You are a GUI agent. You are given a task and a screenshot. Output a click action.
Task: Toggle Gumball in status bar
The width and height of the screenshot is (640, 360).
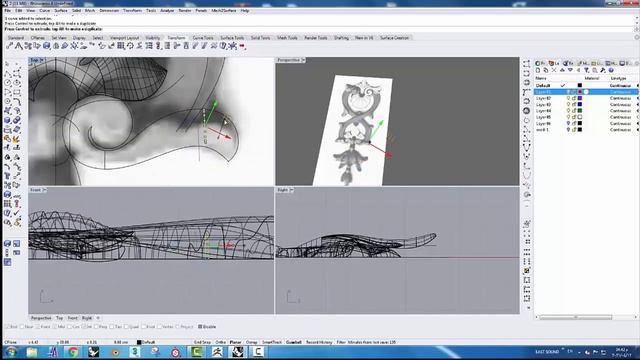[293, 342]
